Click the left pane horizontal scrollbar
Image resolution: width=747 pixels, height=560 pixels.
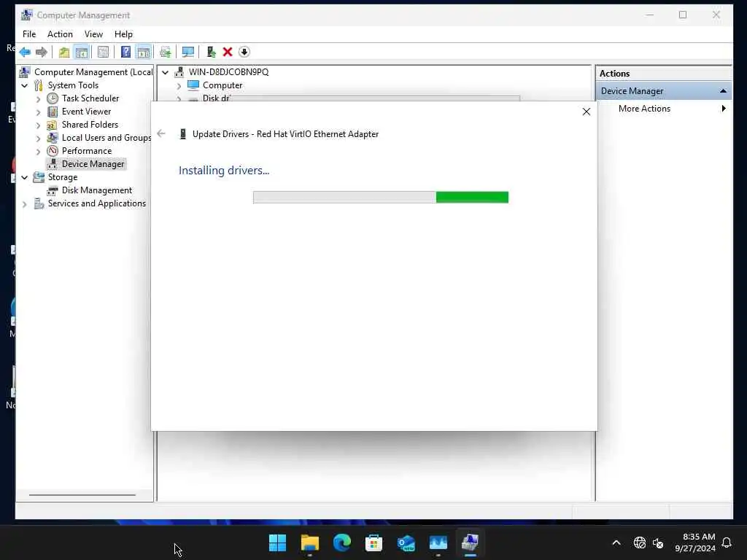point(82,495)
